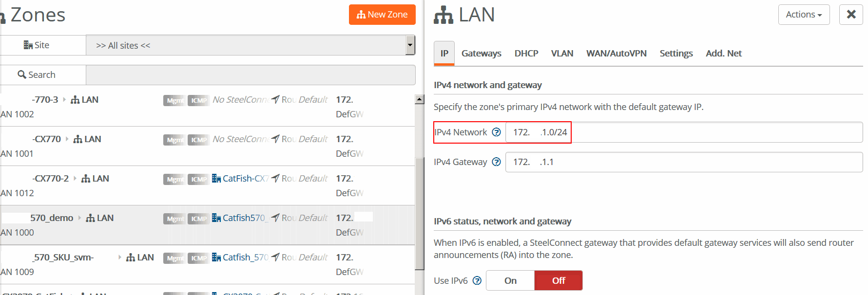The width and height of the screenshot is (868, 295).
Task: Click building icon beside Catfish570_ site
Action: [216, 218]
